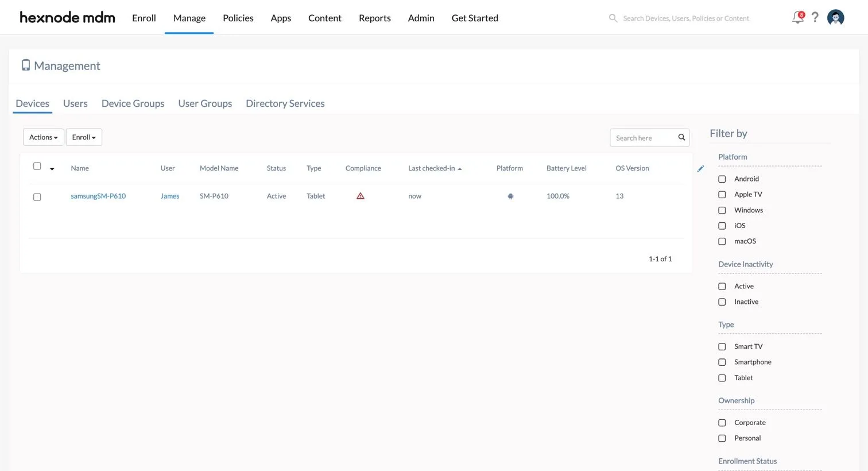Click the global search devices, users field
The width and height of the screenshot is (868, 471).
pyautogui.click(x=686, y=18)
